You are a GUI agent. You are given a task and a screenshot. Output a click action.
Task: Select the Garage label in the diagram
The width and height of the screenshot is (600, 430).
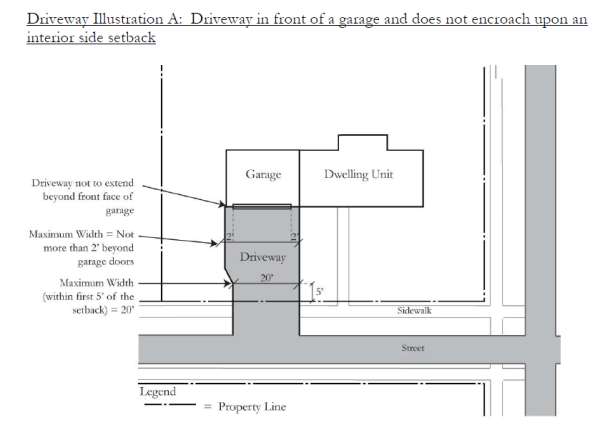263,174
